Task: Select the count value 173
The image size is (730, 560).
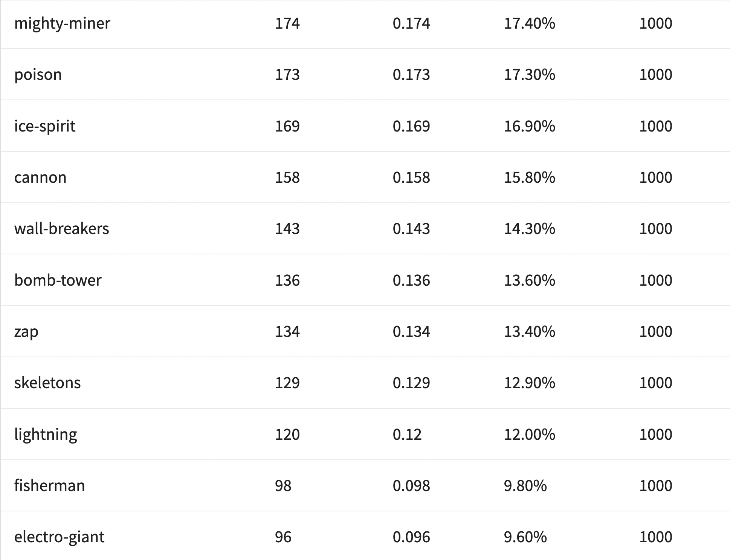Action: pyautogui.click(x=287, y=75)
